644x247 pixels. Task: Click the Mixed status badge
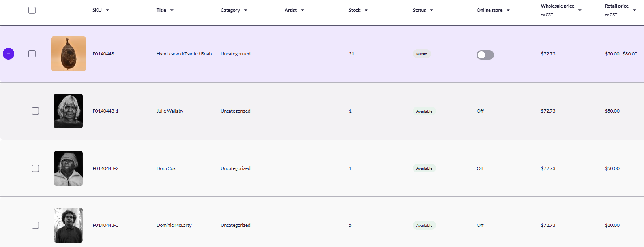[421, 54]
